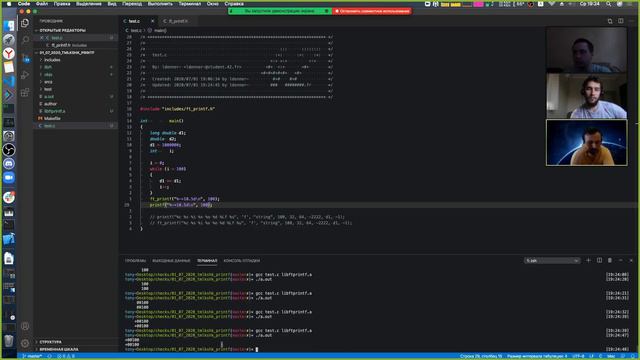Open Discord from the dock
The width and height of the screenshot is (640, 360).
coord(9,164)
